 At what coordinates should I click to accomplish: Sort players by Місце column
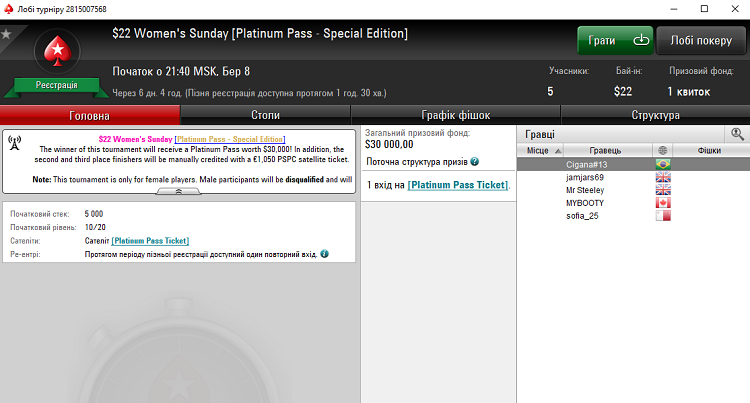[x=540, y=150]
